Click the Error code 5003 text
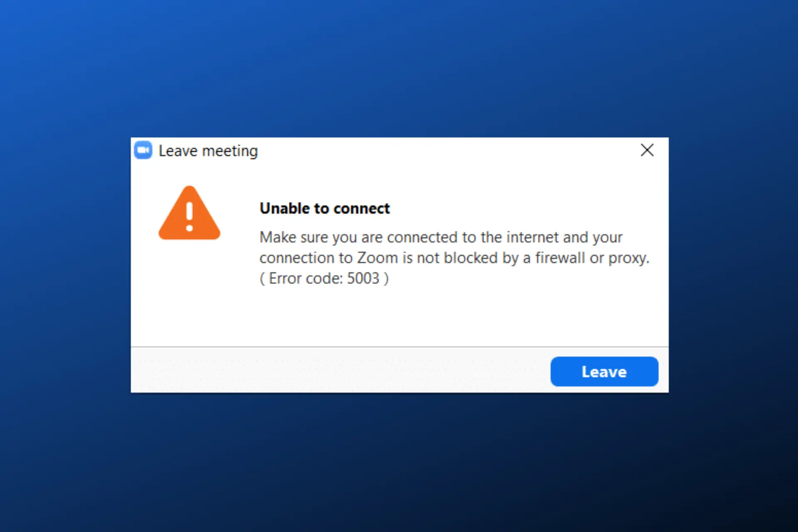 tap(325, 278)
